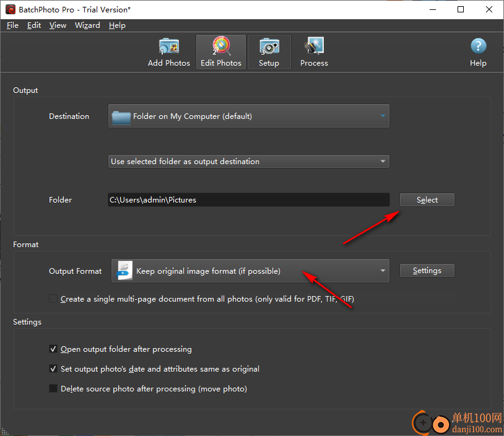Open Help from the toolbar
This screenshot has width=504, height=436.
coord(478,52)
